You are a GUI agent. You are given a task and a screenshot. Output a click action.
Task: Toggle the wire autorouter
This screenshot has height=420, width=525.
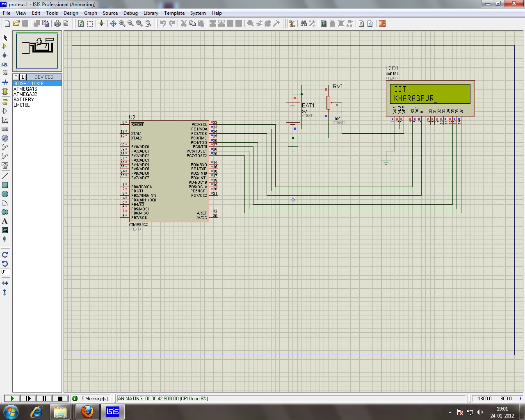(292, 23)
